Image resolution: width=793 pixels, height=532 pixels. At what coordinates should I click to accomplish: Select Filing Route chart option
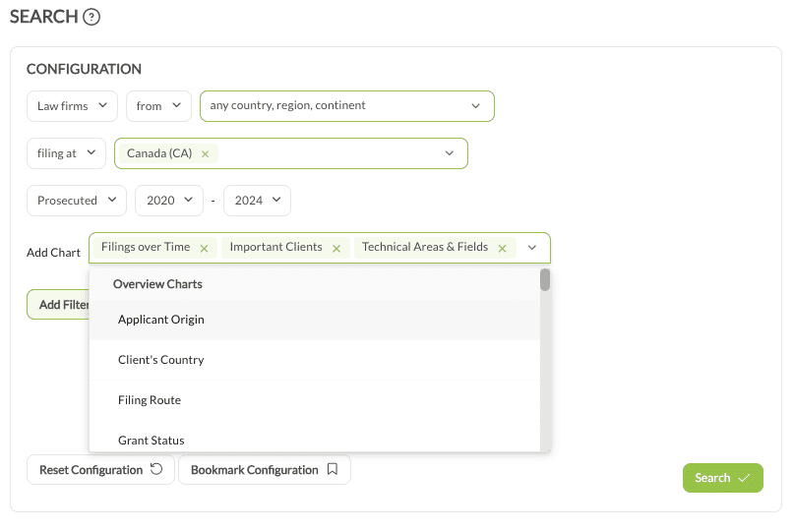315,400
